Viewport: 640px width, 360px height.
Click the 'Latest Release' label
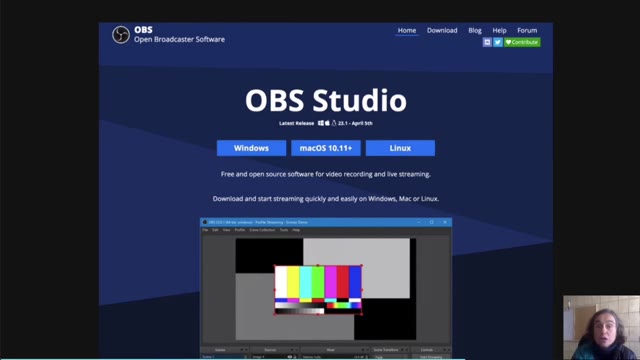(297, 123)
